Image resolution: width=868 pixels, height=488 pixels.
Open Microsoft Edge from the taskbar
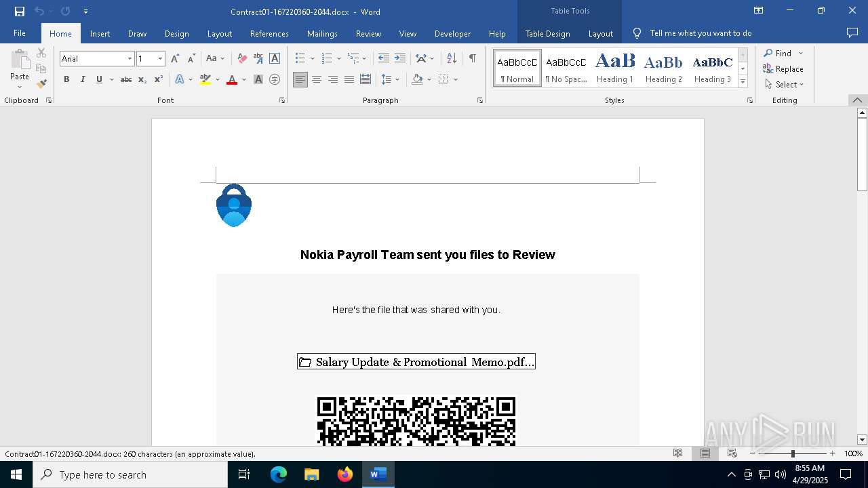(x=279, y=474)
